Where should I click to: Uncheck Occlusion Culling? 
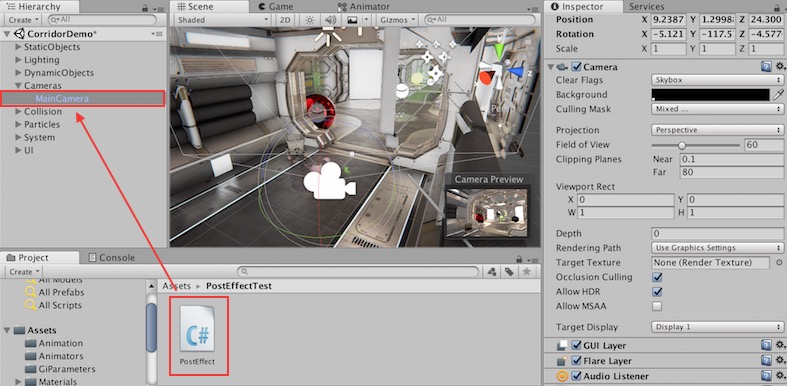657,277
